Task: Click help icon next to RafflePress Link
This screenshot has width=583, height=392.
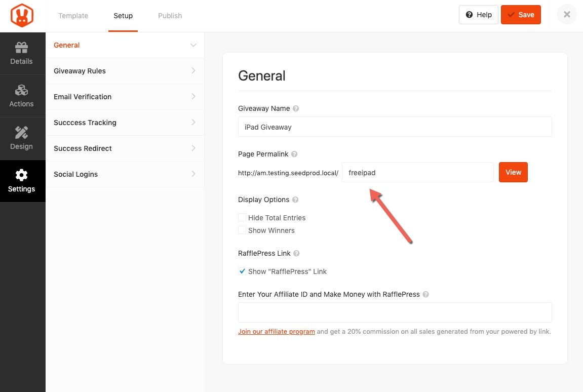Action: 296,253
